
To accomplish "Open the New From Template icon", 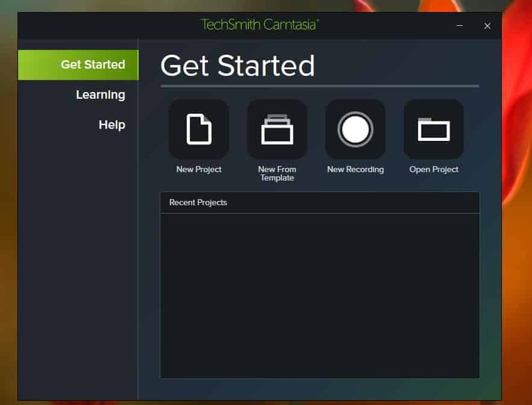I will pyautogui.click(x=277, y=129).
